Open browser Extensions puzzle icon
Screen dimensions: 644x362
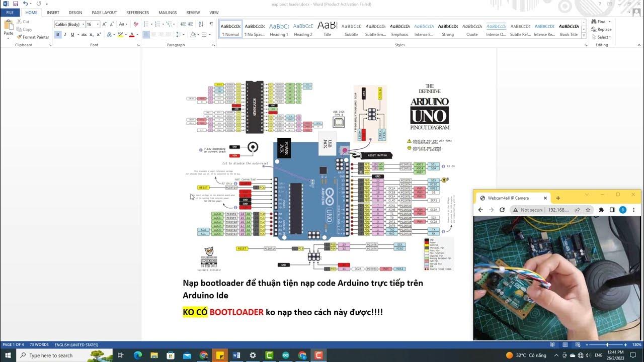[601, 210]
